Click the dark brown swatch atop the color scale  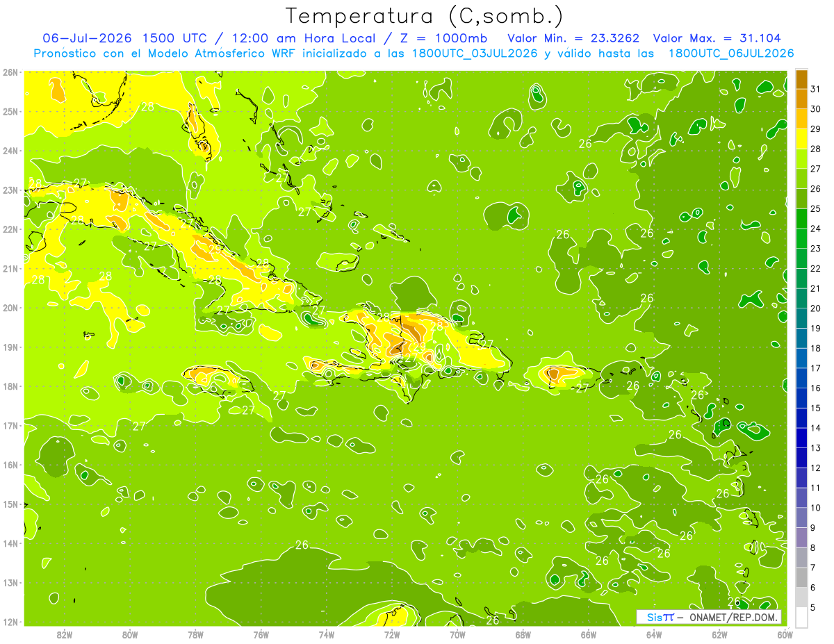point(801,79)
